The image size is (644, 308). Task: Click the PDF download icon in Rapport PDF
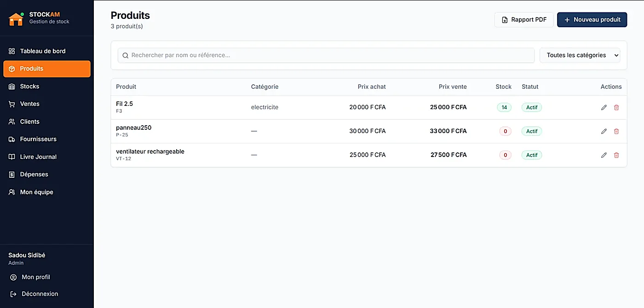click(x=505, y=20)
